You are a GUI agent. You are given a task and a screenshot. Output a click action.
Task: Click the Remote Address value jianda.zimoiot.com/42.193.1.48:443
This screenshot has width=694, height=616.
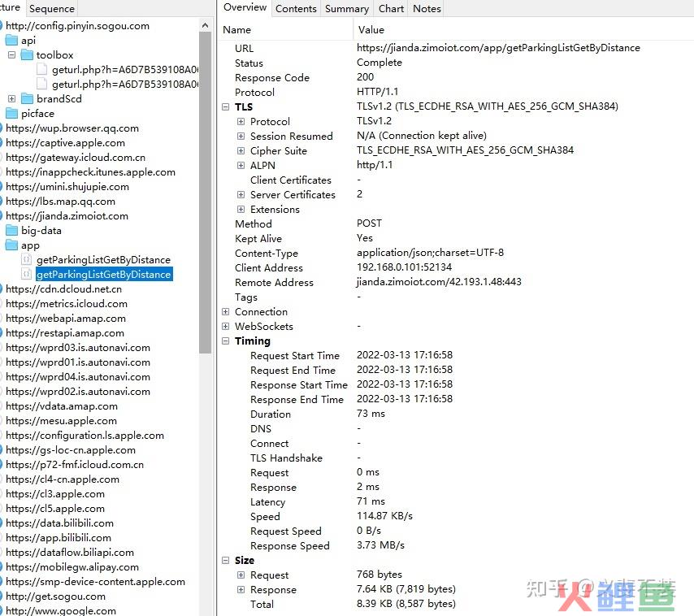click(x=439, y=282)
